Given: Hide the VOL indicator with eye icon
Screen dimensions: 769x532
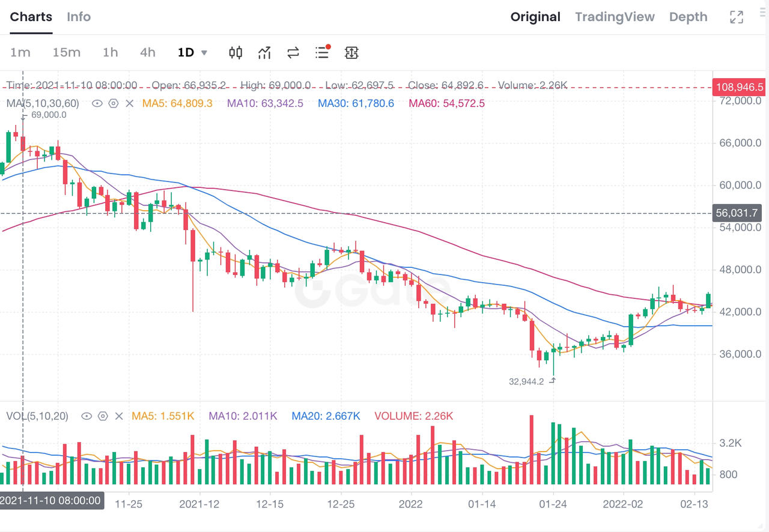Looking at the screenshot, I should coord(87,416).
